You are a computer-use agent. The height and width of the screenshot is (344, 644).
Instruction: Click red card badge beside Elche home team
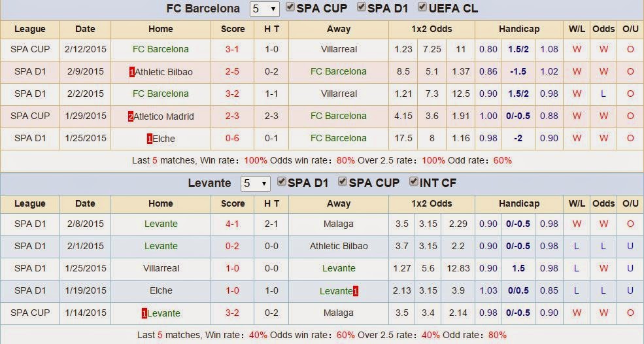pyautogui.click(x=150, y=139)
